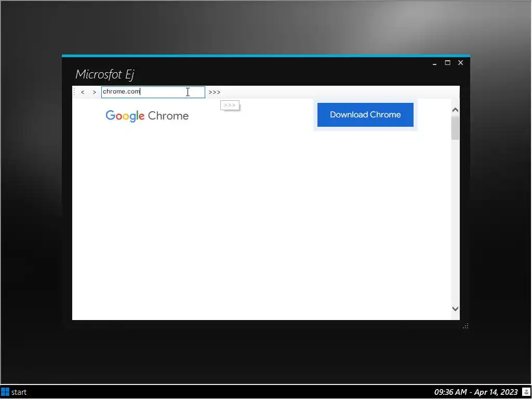
Task: Open the start menu on taskbar
Action: click(x=14, y=392)
